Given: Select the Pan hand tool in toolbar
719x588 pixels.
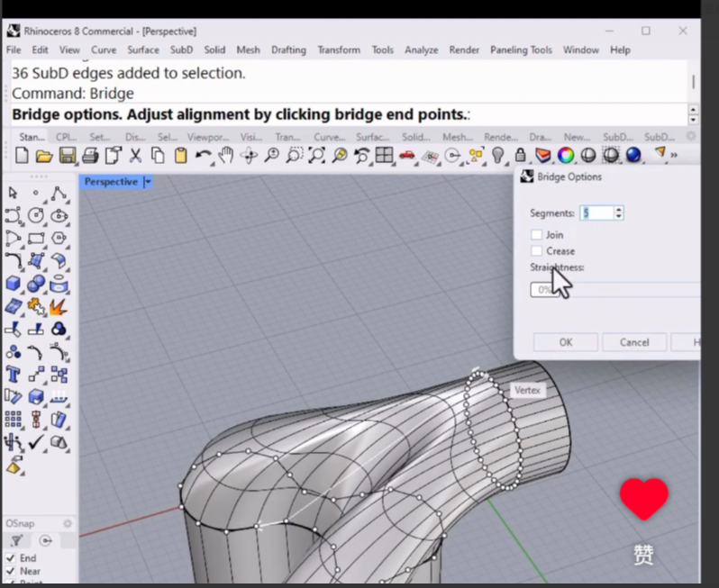Looking at the screenshot, I should (226, 156).
